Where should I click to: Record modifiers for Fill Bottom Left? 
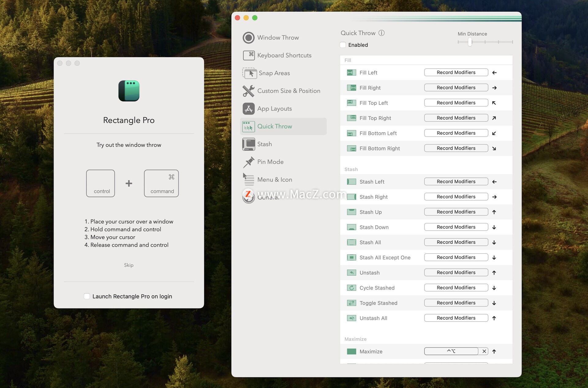[456, 133]
